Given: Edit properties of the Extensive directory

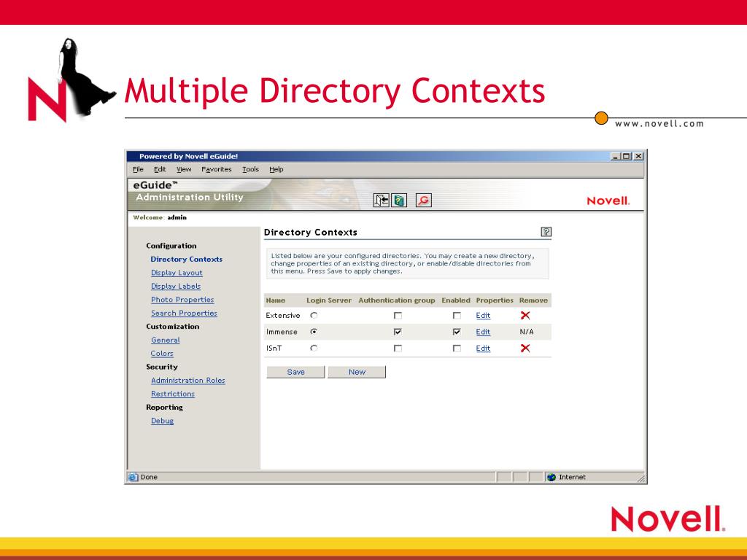Looking at the screenshot, I should [x=483, y=315].
